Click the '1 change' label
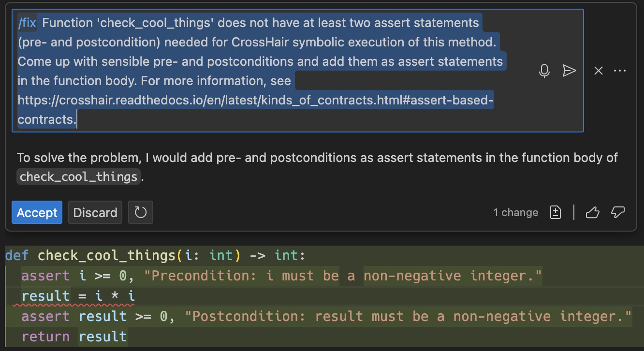Screen dimensions: 644x351 tap(515, 213)
